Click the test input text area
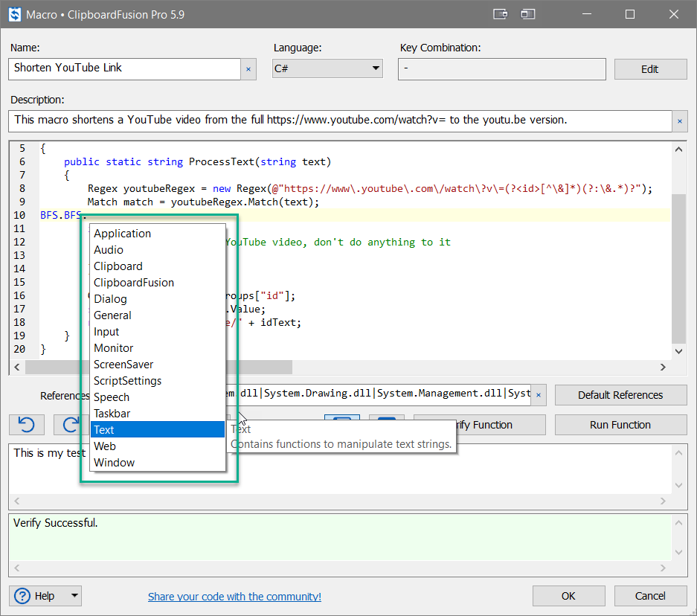 pos(340,469)
